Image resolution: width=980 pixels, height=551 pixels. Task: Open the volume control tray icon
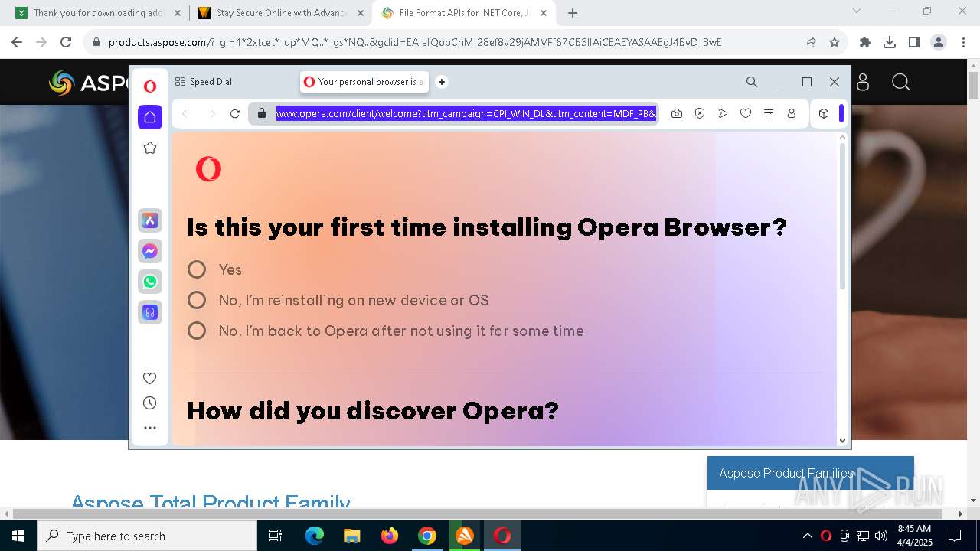881,536
